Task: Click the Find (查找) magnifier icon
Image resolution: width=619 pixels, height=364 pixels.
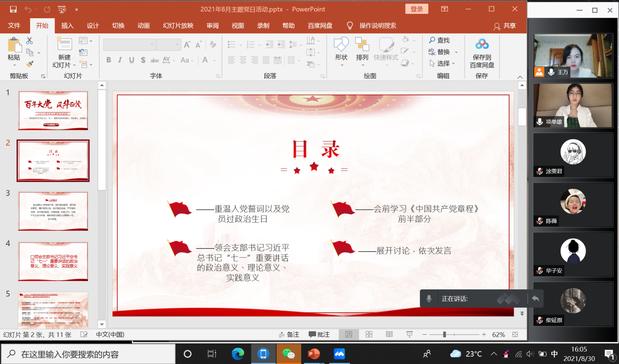Action: point(432,40)
